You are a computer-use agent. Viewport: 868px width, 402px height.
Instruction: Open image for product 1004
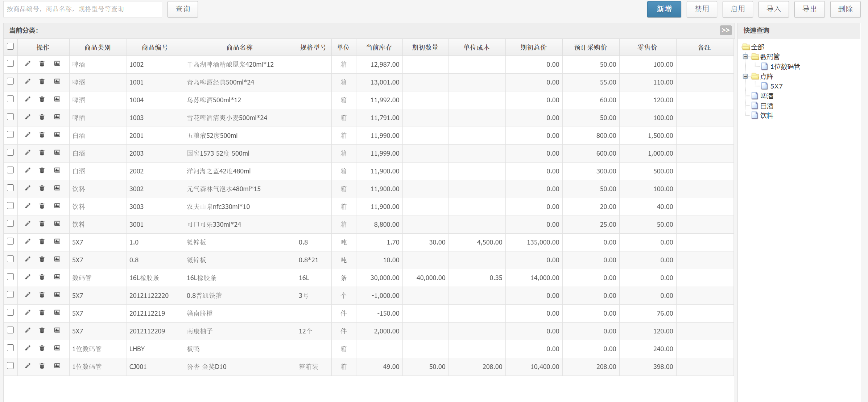click(x=57, y=99)
